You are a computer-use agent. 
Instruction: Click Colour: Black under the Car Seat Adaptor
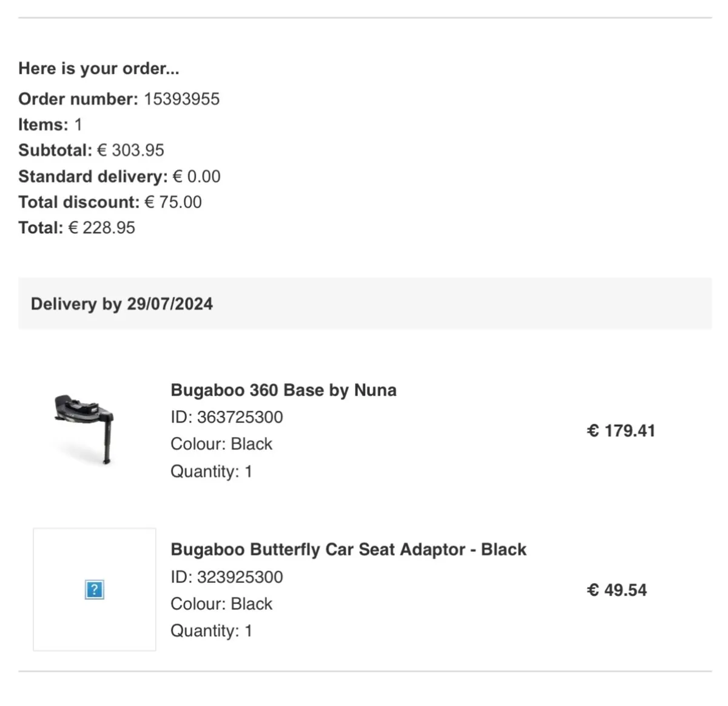221,603
